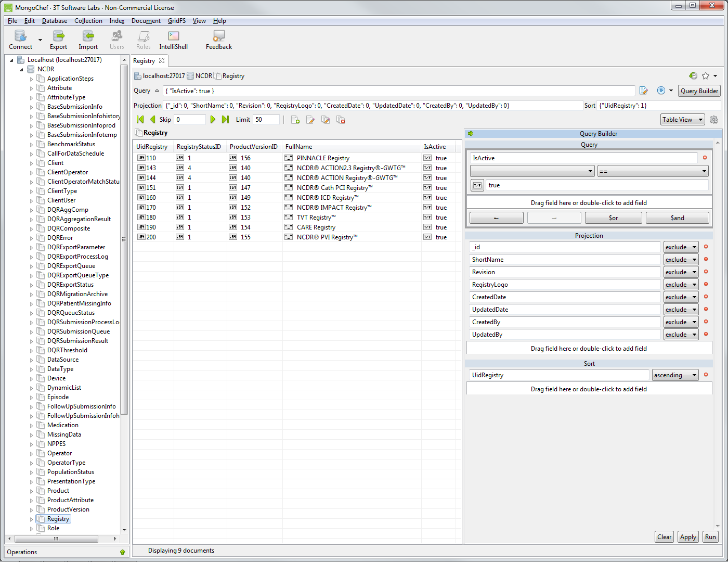Click the Query Builder button

[699, 91]
